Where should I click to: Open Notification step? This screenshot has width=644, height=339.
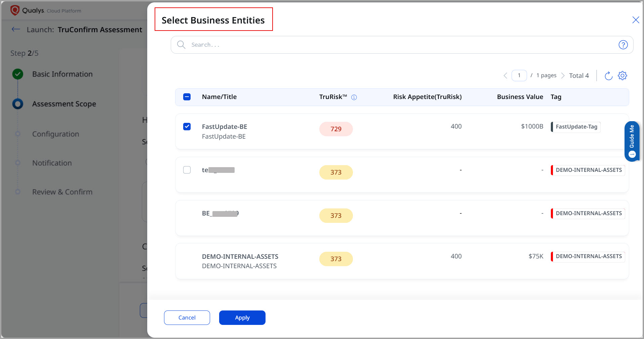coord(52,163)
